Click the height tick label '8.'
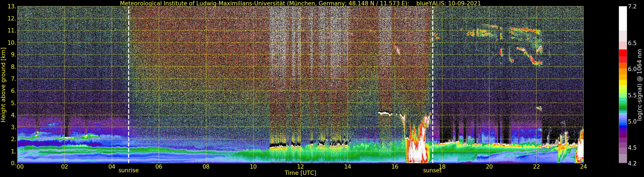This screenshot has width=644, height=177. (x=14, y=67)
